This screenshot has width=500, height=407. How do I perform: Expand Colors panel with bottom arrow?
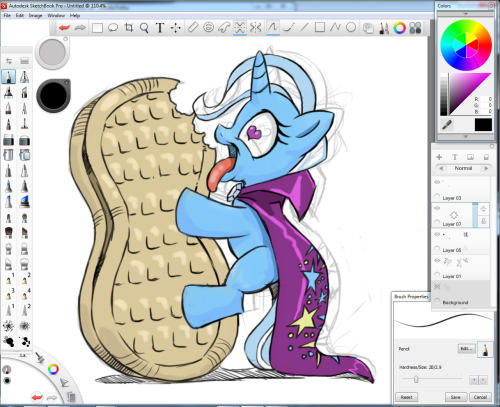(x=466, y=136)
